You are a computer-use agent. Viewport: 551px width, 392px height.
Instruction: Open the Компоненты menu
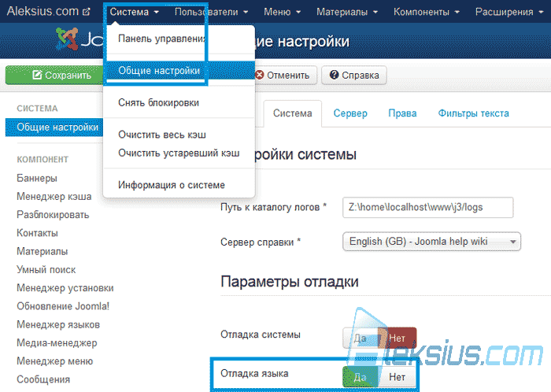pos(427,12)
